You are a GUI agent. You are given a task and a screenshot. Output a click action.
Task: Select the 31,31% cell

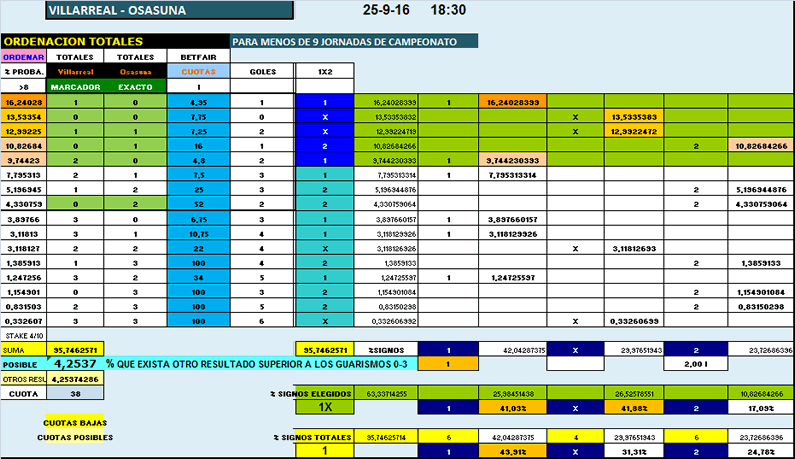pos(634,451)
